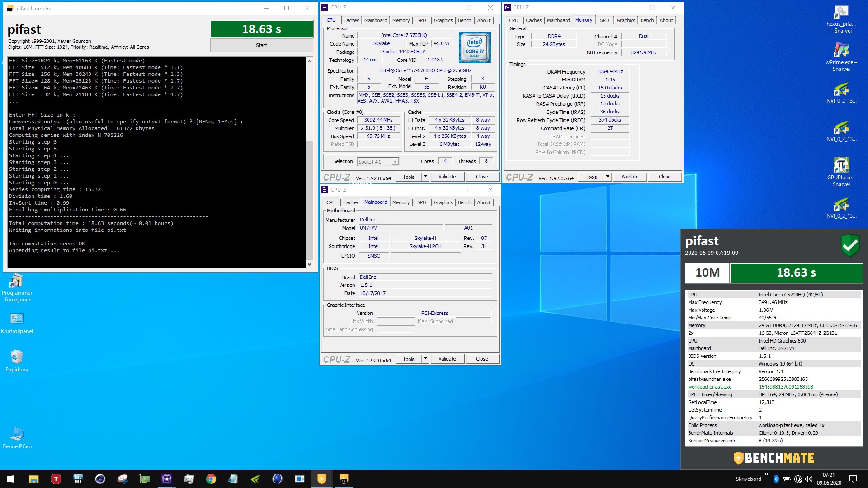Open Papirkurv recycle bin icon
Screen dimensions: 868x488
17,361
